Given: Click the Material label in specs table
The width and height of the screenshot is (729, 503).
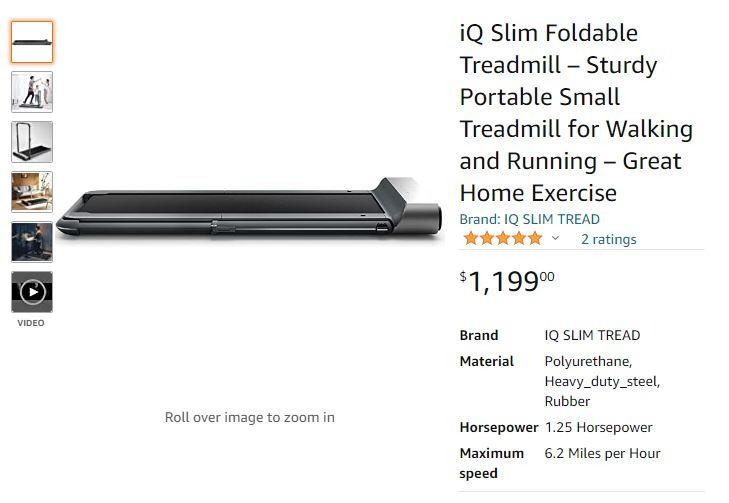Looking at the screenshot, I should tap(486, 361).
